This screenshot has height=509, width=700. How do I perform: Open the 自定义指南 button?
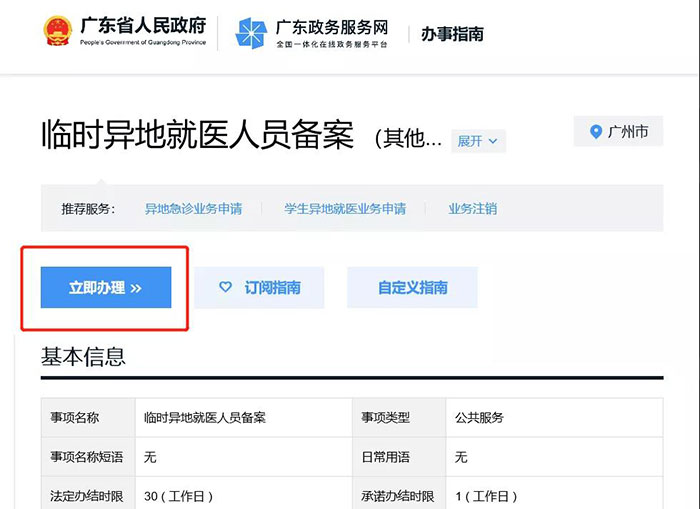coord(412,288)
